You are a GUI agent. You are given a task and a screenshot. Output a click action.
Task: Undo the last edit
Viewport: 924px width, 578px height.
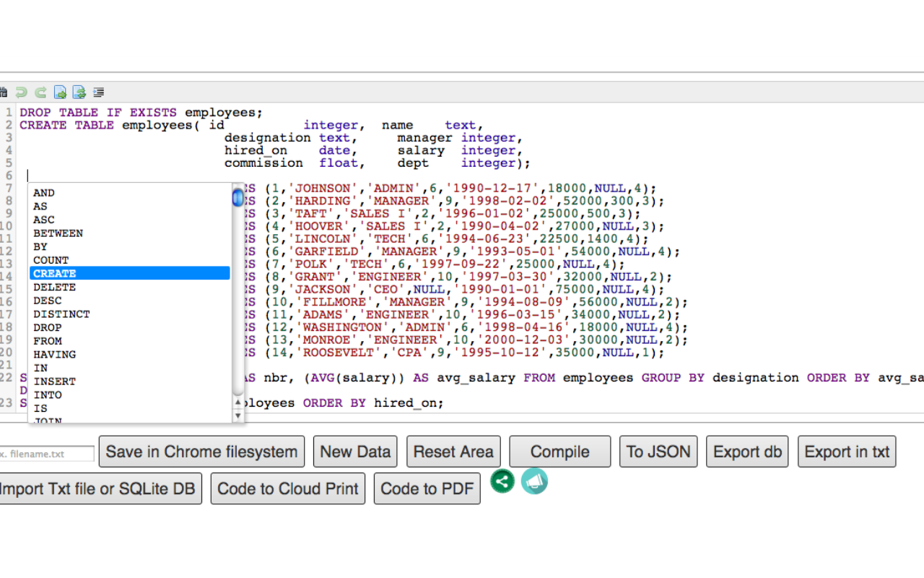[22, 92]
